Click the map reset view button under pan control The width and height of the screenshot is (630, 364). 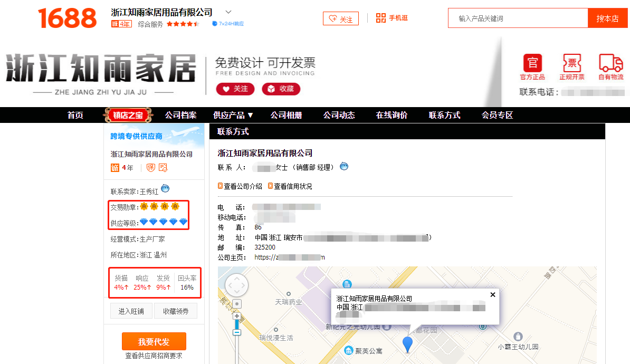[237, 304]
